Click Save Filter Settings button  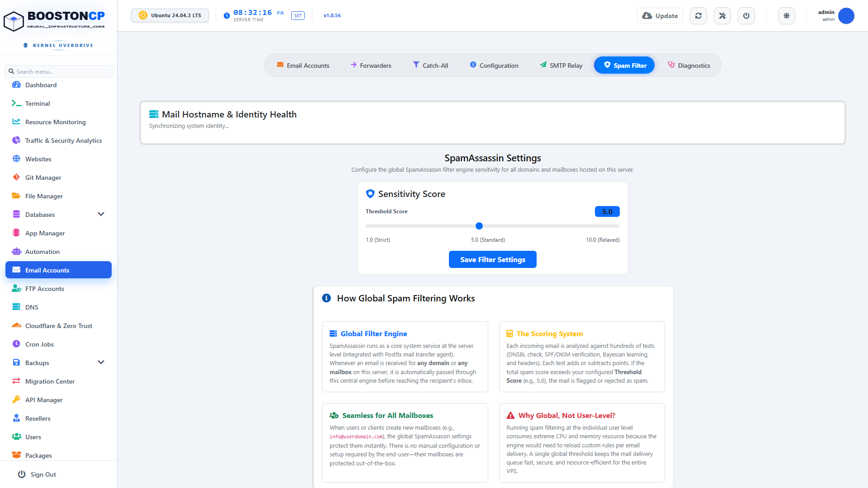coord(493,259)
